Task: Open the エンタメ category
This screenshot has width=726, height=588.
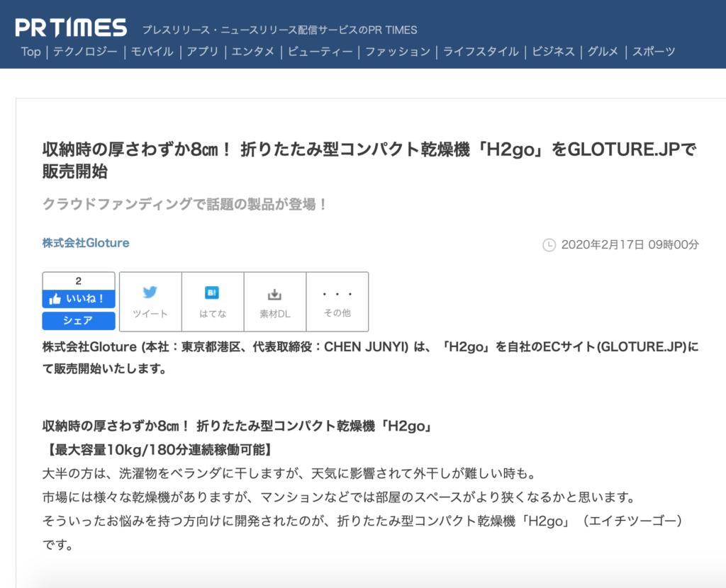Action: pos(253,51)
